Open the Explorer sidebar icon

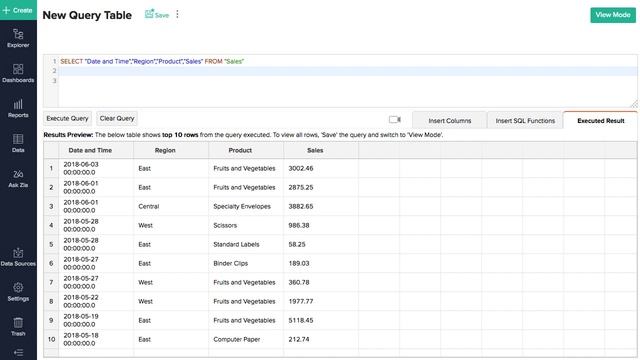(x=18, y=38)
